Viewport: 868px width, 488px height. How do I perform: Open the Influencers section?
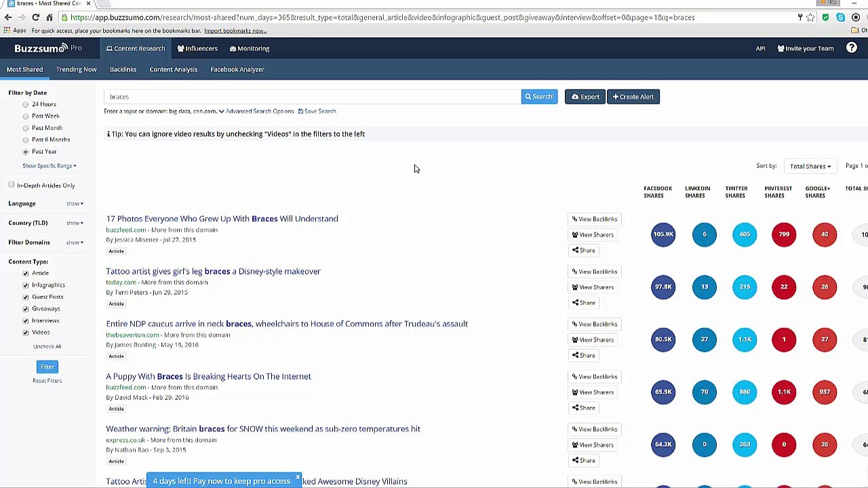(197, 49)
